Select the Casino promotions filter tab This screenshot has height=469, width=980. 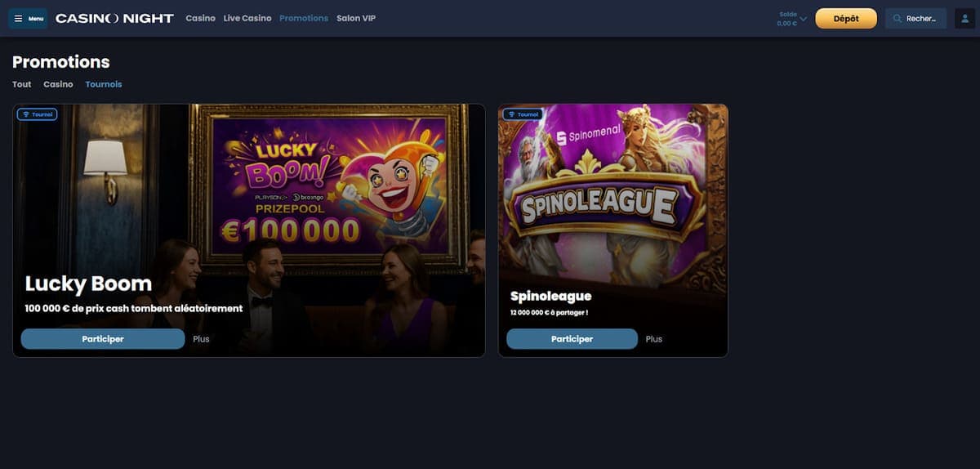pos(58,84)
